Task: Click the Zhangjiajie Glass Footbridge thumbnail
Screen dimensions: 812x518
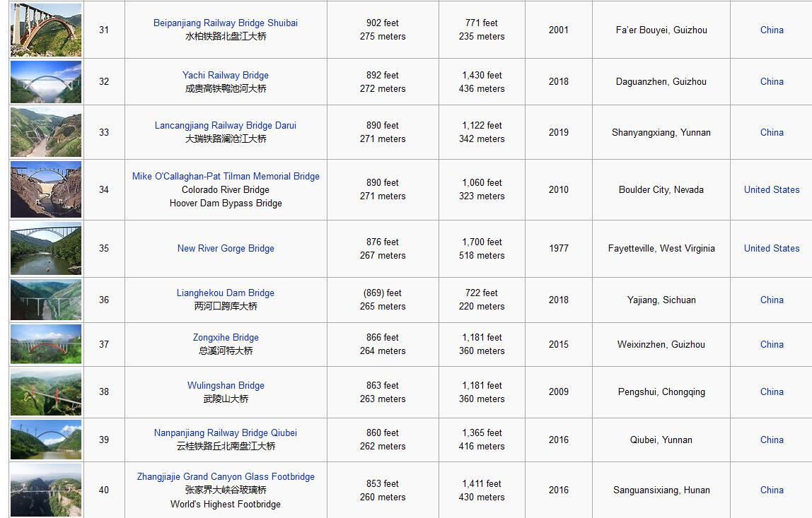Action: click(x=46, y=490)
